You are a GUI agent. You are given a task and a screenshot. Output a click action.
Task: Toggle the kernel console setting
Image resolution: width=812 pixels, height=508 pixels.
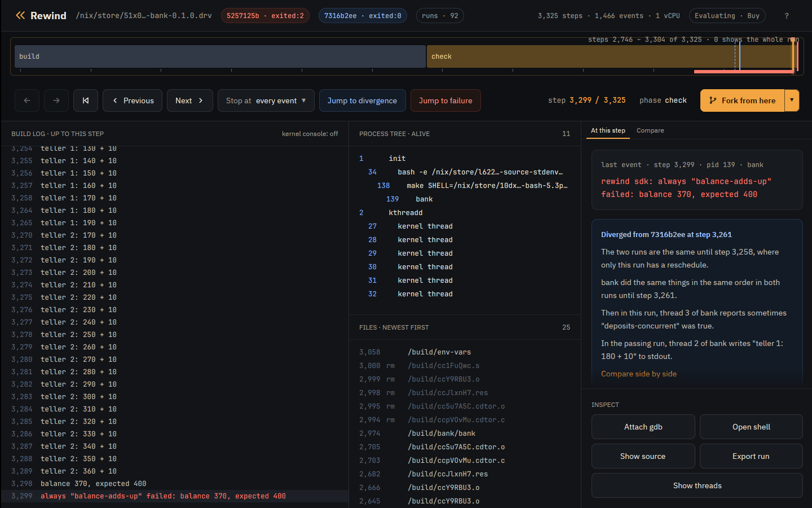click(310, 134)
